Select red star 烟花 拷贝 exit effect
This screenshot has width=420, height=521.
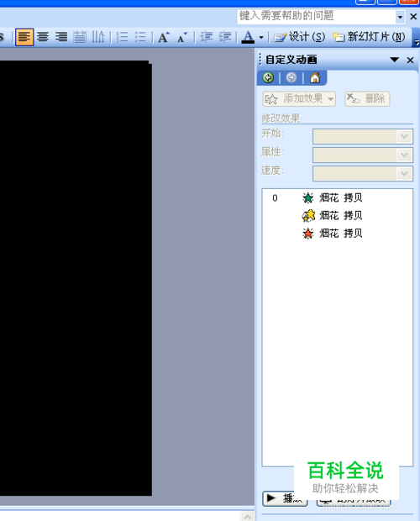[x=338, y=234]
